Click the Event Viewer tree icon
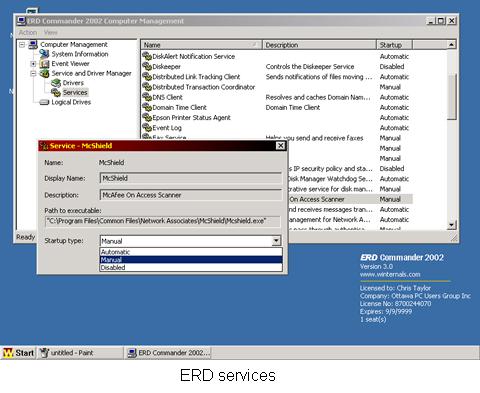 [44, 63]
